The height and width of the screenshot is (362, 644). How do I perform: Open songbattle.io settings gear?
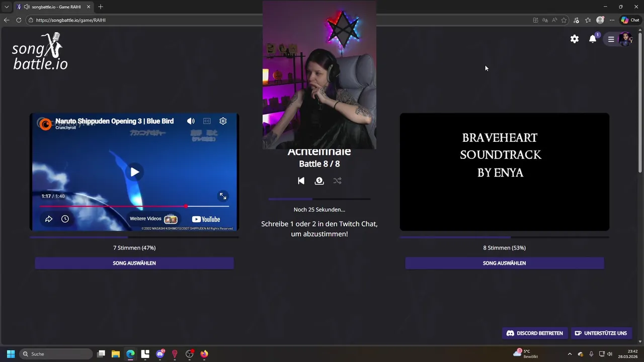[575, 39]
